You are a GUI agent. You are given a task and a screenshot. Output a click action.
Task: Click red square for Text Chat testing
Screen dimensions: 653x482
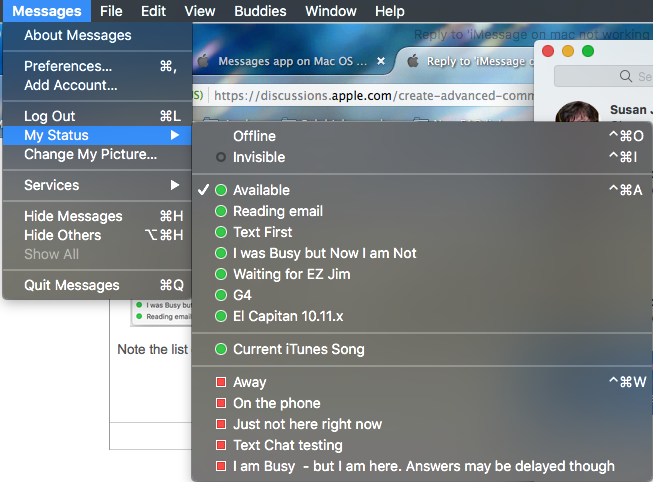(x=221, y=445)
